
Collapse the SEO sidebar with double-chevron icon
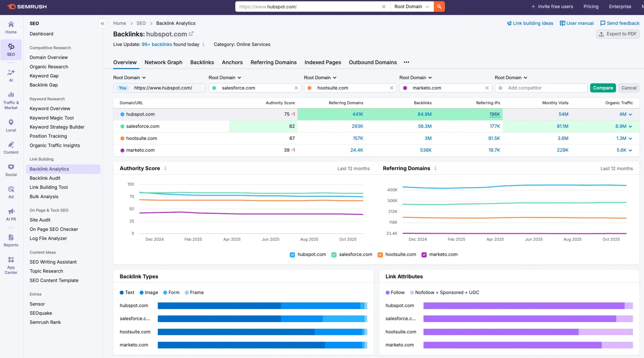[102, 23]
